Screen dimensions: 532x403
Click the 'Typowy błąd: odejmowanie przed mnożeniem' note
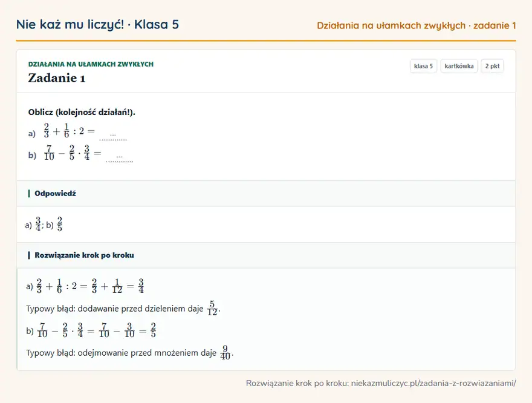click(x=129, y=353)
